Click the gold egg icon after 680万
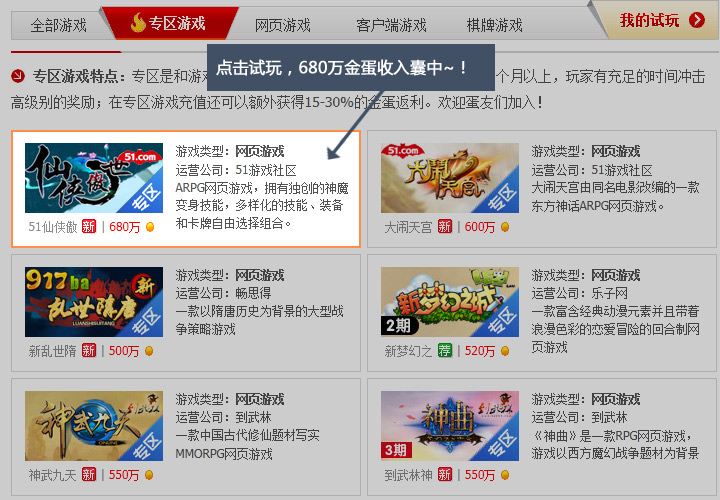The image size is (720, 500). click(150, 227)
